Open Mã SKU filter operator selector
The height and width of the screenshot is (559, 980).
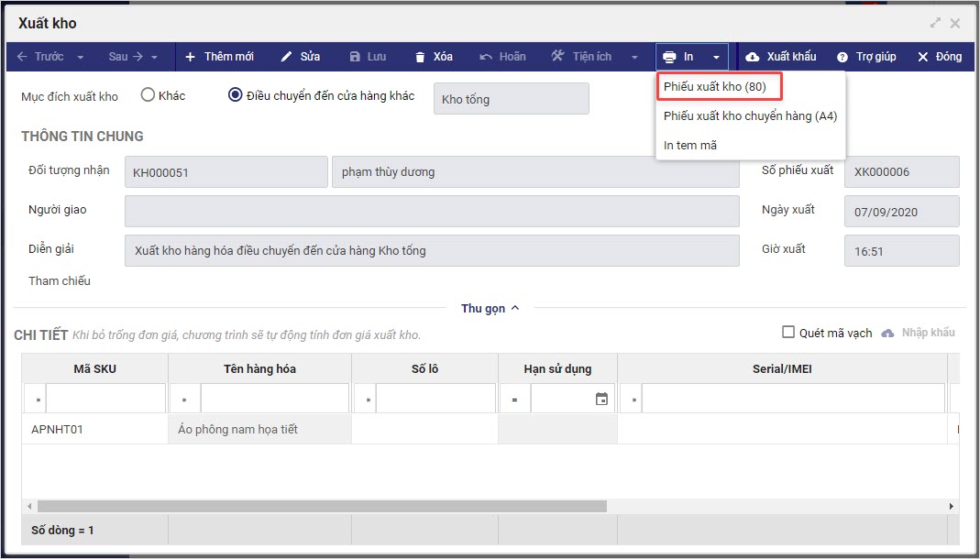tap(36, 399)
